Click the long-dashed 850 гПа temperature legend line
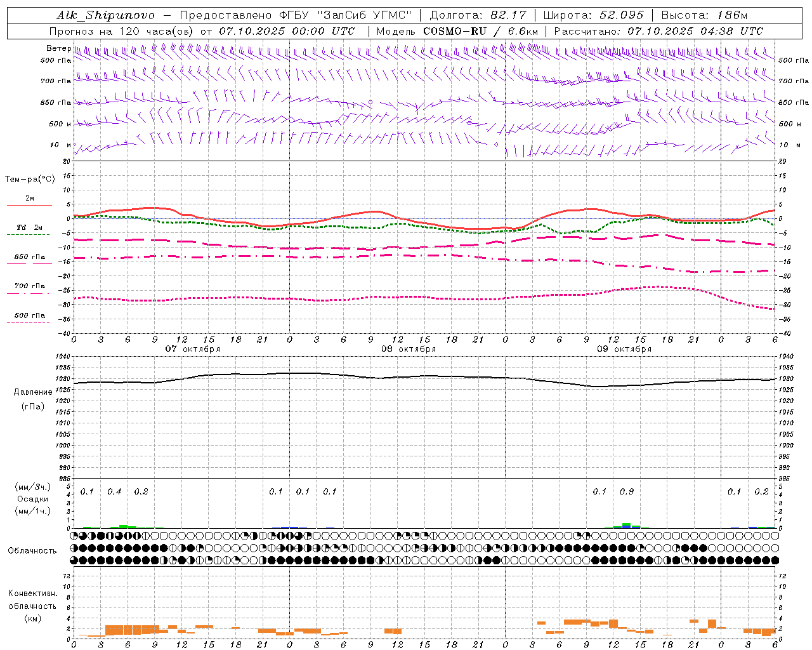This screenshot has height=650, width=812. [x=29, y=263]
